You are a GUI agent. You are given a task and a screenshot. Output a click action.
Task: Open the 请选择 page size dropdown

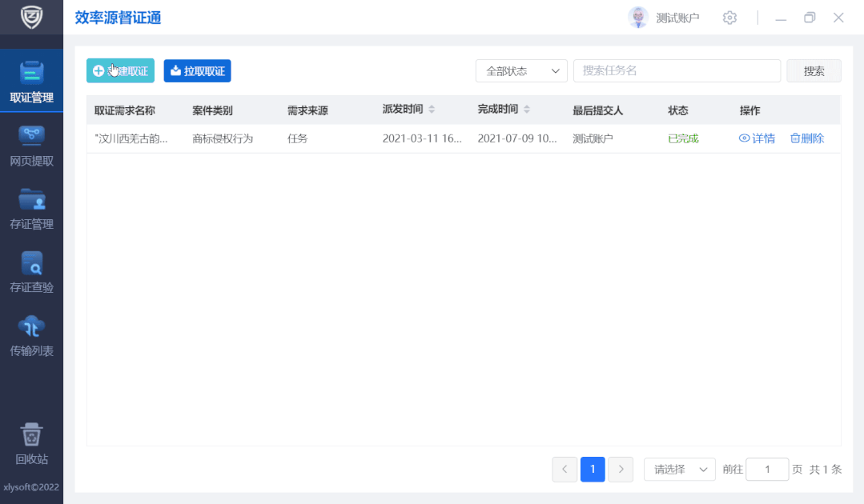[679, 469]
